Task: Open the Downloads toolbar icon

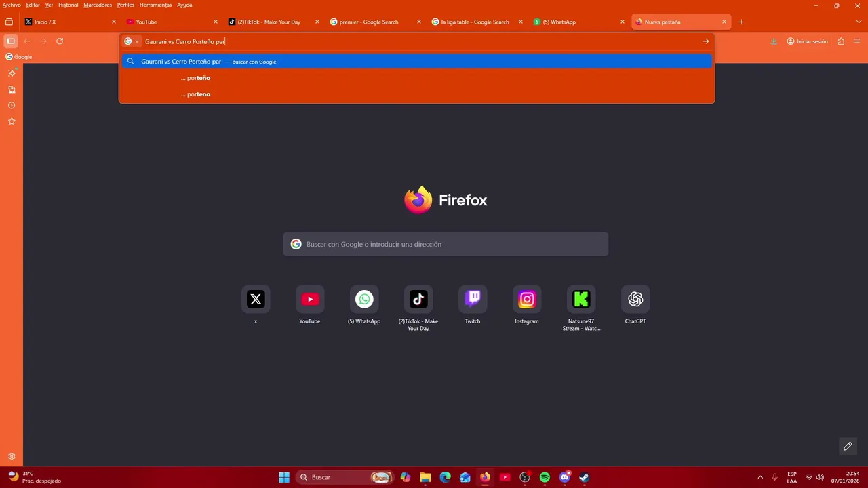Action: pyautogui.click(x=774, y=41)
